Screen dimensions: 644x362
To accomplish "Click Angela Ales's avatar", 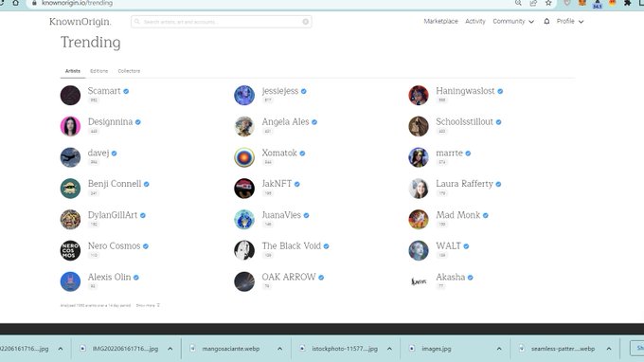I will (244, 126).
